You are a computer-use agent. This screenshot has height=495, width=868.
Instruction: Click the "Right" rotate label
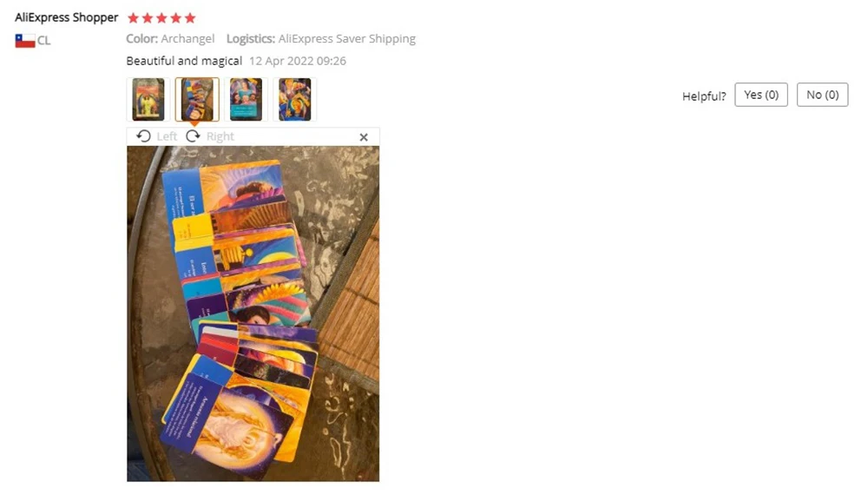(220, 136)
